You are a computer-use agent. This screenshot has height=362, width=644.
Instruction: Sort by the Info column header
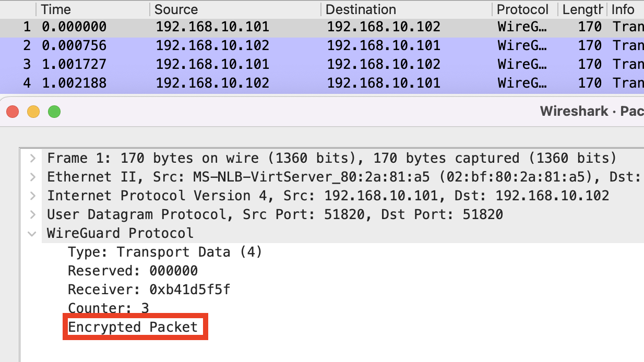click(625, 9)
